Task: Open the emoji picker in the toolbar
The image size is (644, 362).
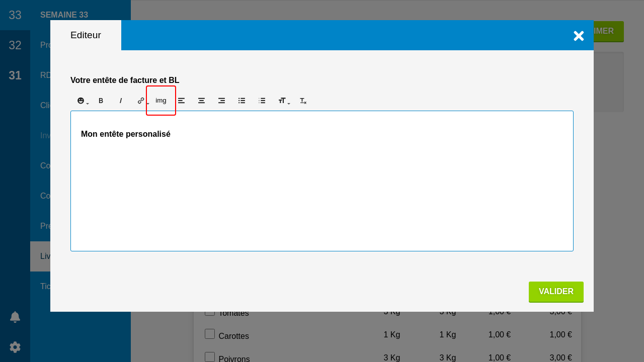Action: (81, 101)
